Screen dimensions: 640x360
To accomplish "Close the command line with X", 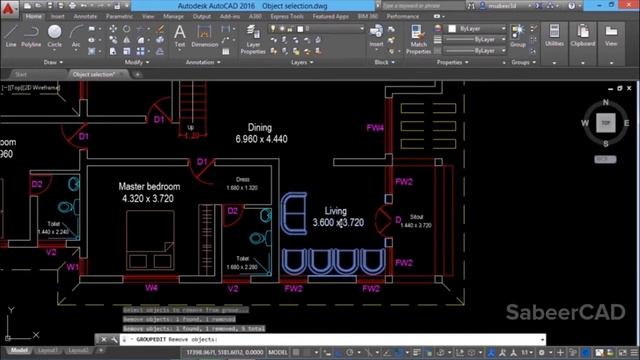I will click(104, 340).
